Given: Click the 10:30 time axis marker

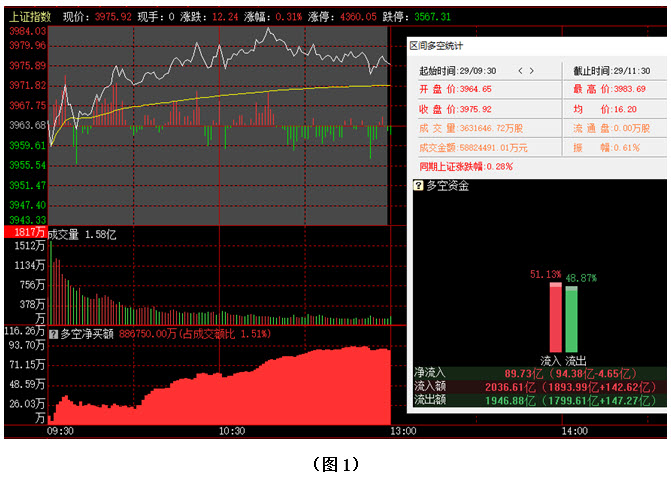Looking at the screenshot, I should (232, 431).
